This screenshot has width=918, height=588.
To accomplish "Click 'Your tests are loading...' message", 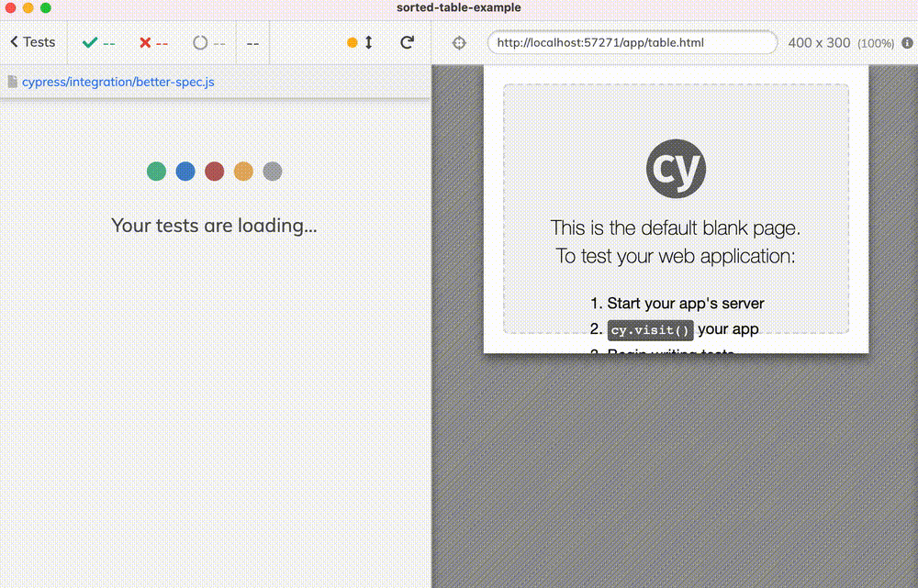I will (x=214, y=226).
